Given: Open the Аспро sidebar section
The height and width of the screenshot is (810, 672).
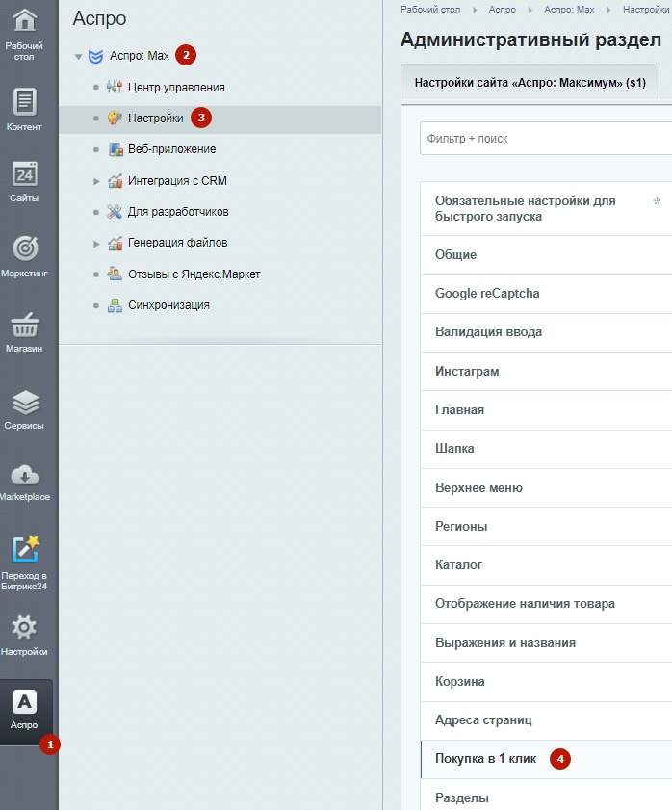Looking at the screenshot, I should tap(26, 712).
